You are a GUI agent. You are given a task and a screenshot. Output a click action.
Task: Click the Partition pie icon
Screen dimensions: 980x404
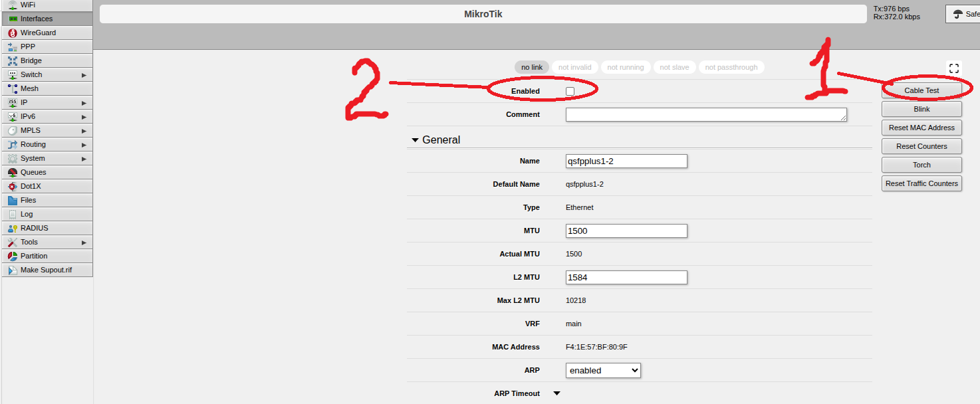pos(13,256)
